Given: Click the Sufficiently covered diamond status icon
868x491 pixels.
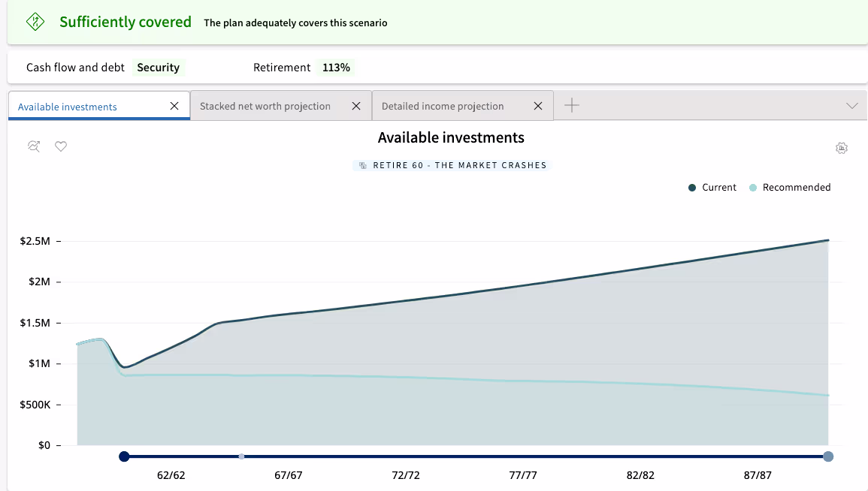Looking at the screenshot, I should pos(35,22).
